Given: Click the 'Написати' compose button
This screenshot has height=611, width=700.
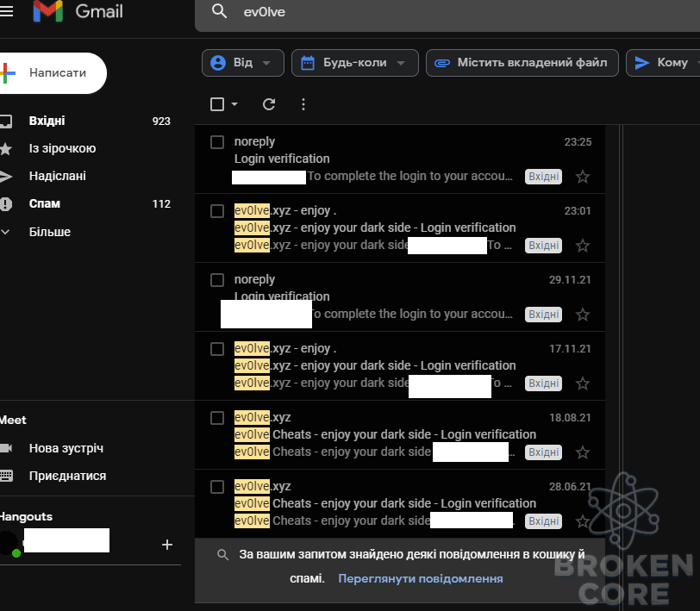Looking at the screenshot, I should click(x=53, y=73).
